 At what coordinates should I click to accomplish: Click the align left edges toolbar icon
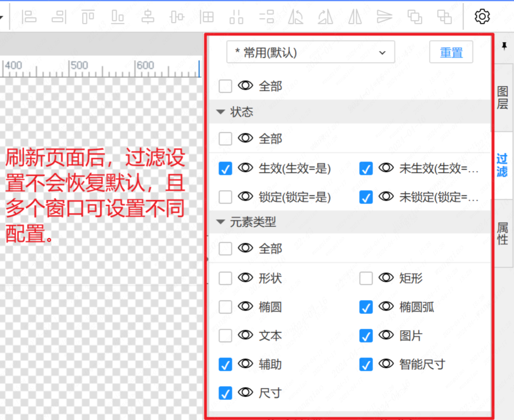click(29, 17)
